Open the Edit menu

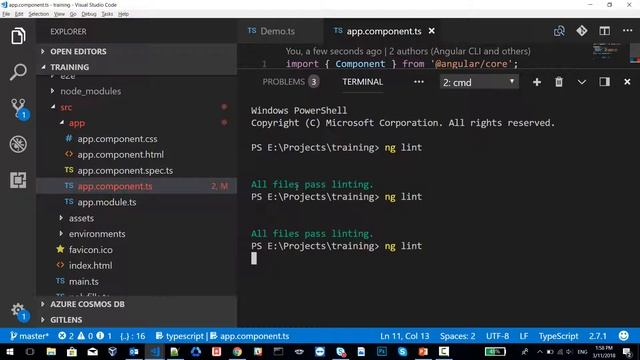coord(19,14)
